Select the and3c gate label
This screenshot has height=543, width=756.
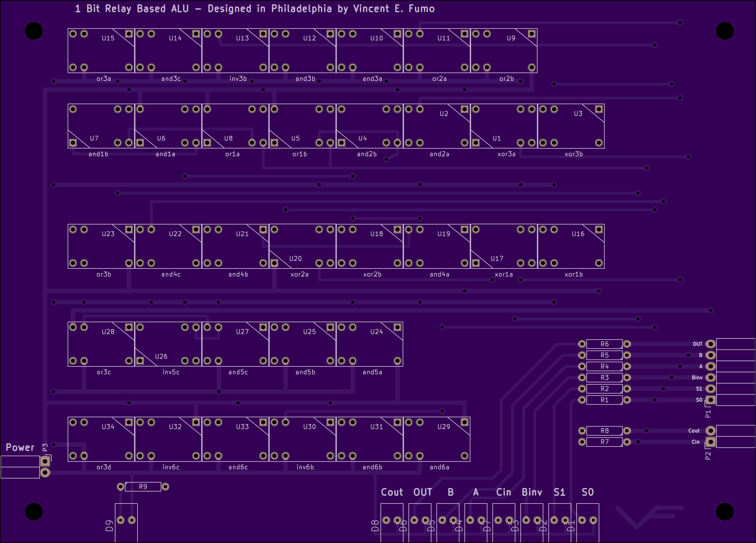(171, 79)
